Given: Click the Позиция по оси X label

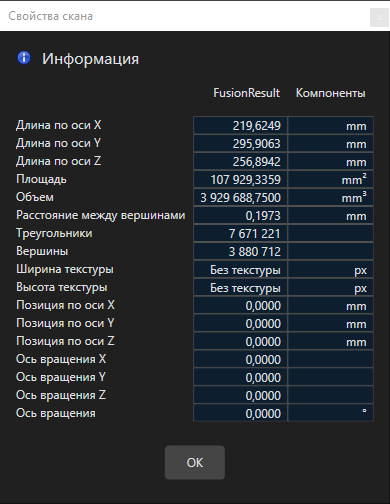Looking at the screenshot, I should 65,305.
